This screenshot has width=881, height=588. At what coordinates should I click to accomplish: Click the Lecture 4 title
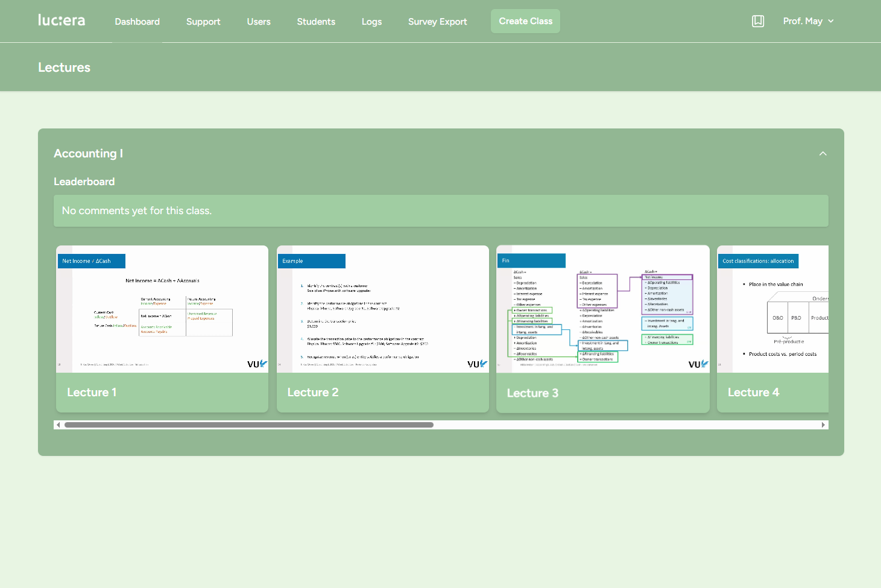point(754,393)
